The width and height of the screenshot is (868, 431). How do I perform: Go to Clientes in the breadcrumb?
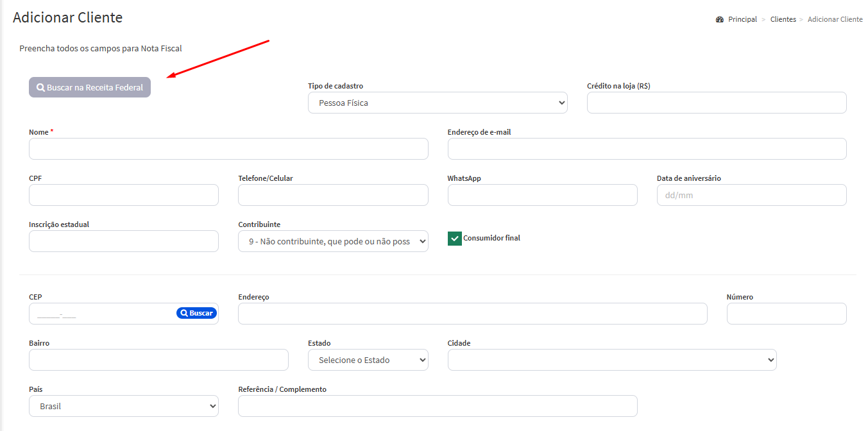click(x=783, y=20)
